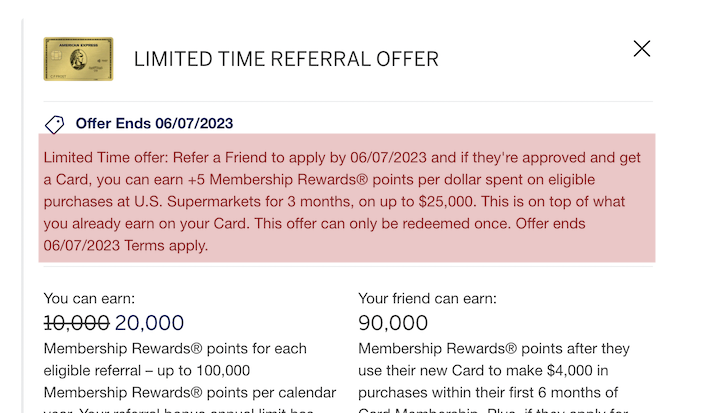Click the Limited Time Referral Offer heading
The image size is (708, 413).
[x=286, y=59]
